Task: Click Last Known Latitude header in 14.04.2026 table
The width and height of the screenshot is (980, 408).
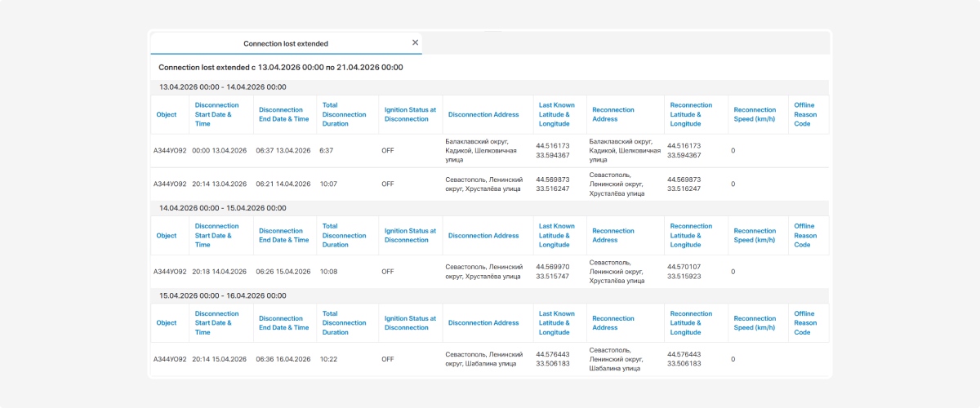Action: pyautogui.click(x=557, y=236)
